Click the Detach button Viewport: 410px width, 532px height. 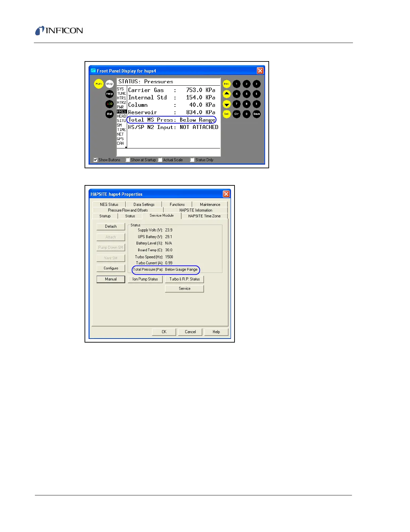click(111, 226)
